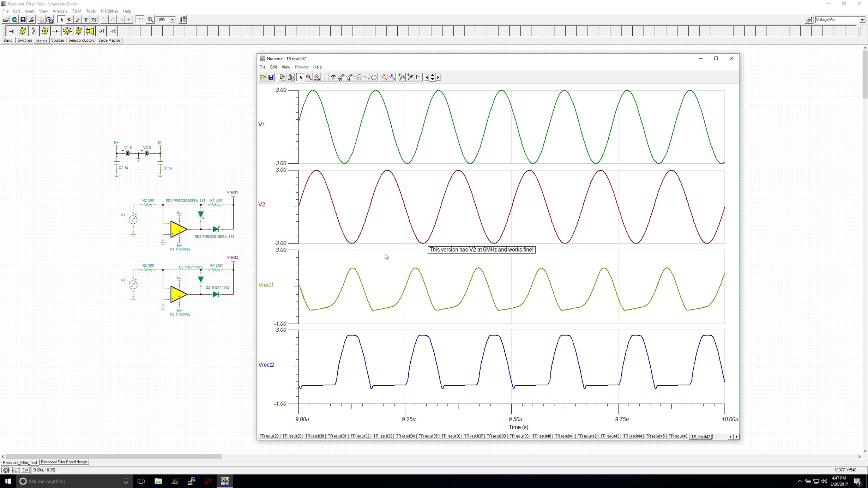The height and width of the screenshot is (488, 868).
Task: Open File Explorer from the Windows taskbar
Action: point(158,481)
